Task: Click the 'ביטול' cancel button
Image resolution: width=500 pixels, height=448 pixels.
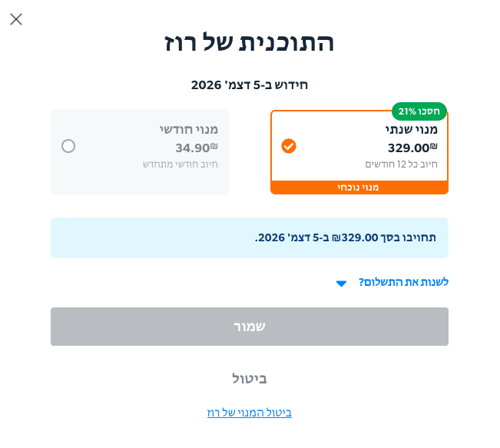Action: pyautogui.click(x=250, y=378)
